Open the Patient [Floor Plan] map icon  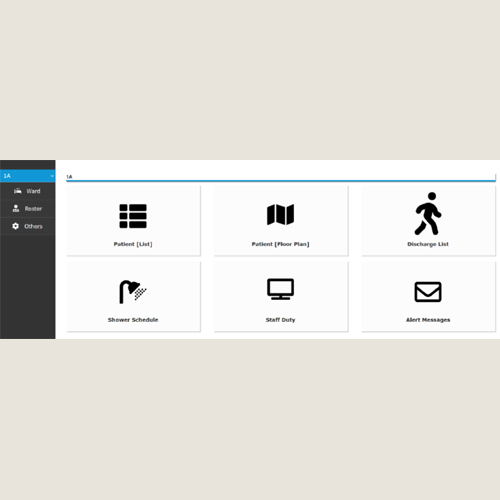click(x=280, y=215)
